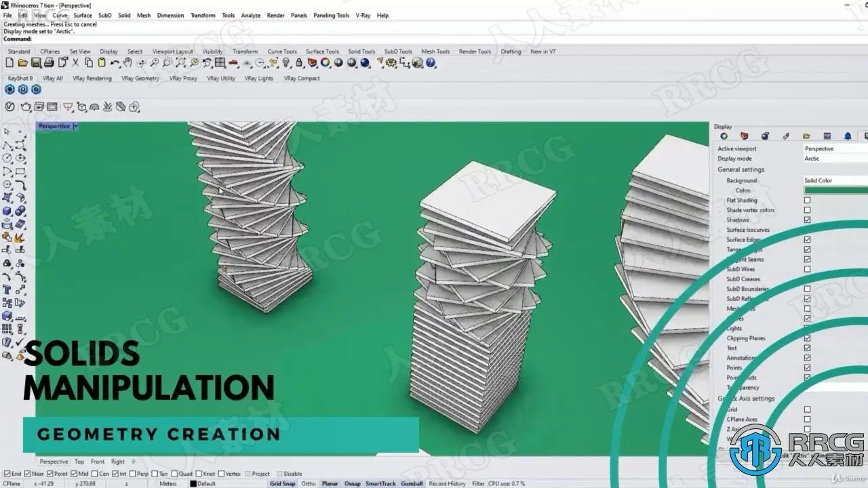The image size is (868, 488).
Task: Click the Explode icon in left sidebar
Action: click(20, 237)
